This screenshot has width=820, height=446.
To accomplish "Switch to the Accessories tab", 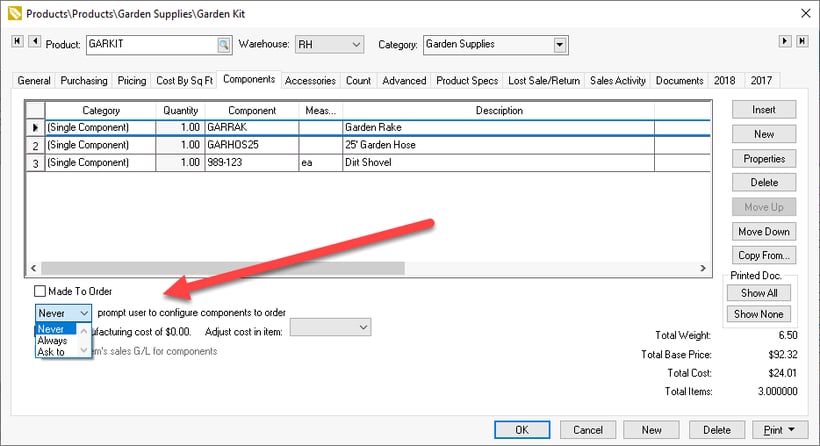I will pyautogui.click(x=310, y=80).
